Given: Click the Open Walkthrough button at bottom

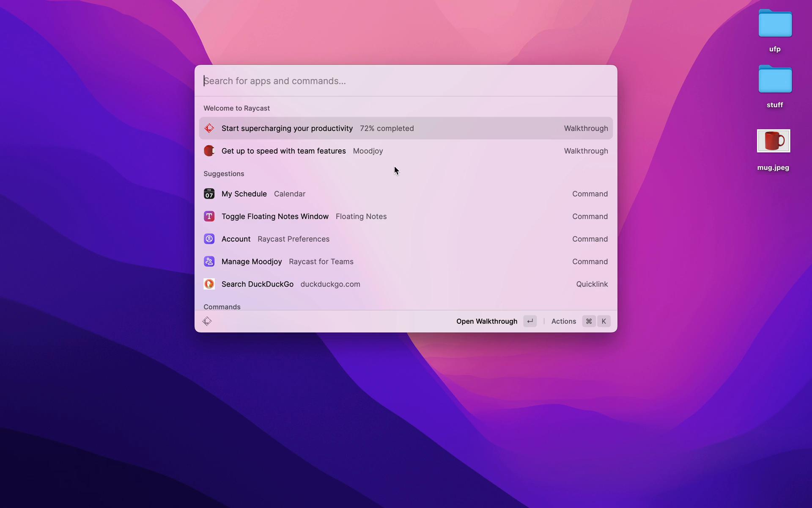Looking at the screenshot, I should coord(487,321).
